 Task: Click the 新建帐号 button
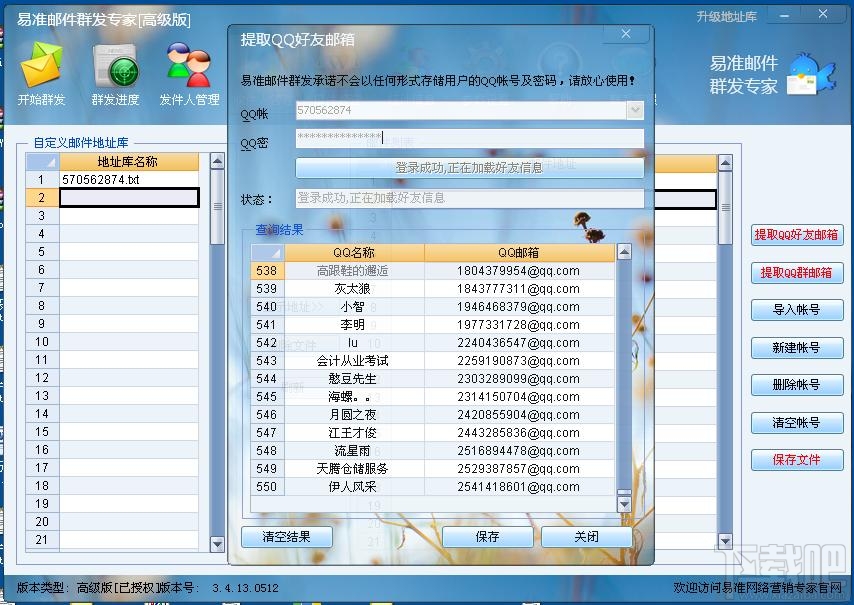(797, 347)
